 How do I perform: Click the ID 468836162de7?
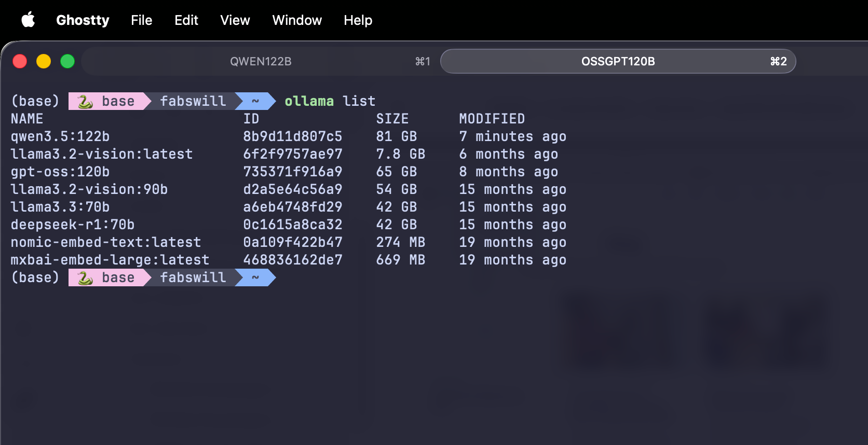click(x=293, y=260)
